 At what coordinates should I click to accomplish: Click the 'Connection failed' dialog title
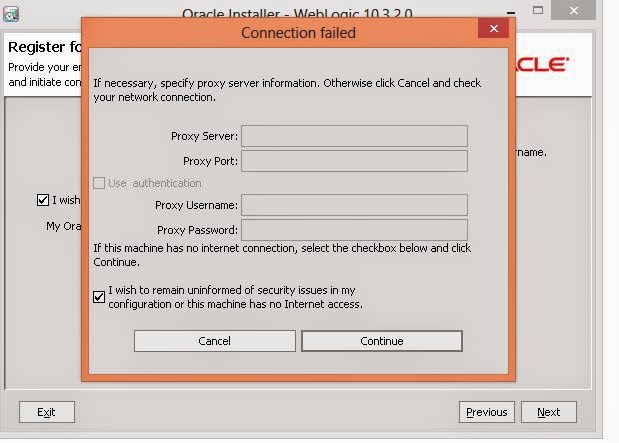(x=298, y=33)
